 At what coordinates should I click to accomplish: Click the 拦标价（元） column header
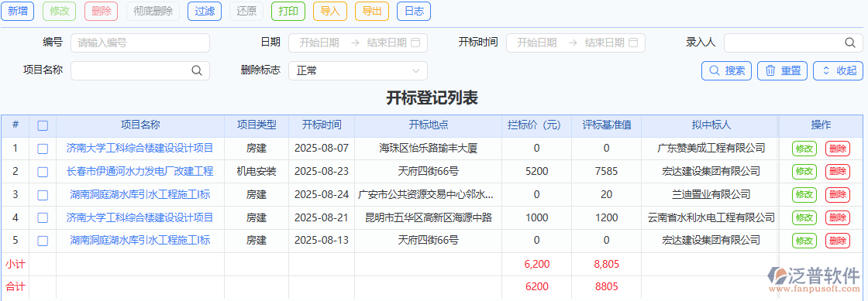pyautogui.click(x=537, y=125)
